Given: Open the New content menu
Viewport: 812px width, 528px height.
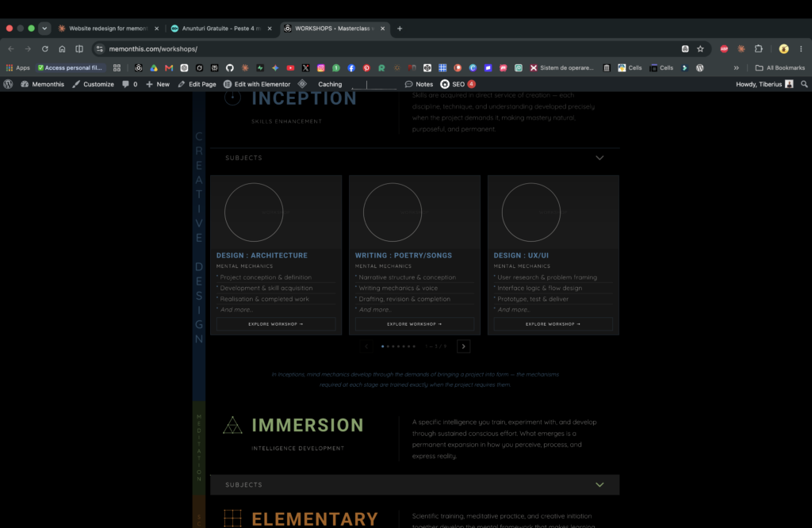Looking at the screenshot, I should (x=158, y=84).
